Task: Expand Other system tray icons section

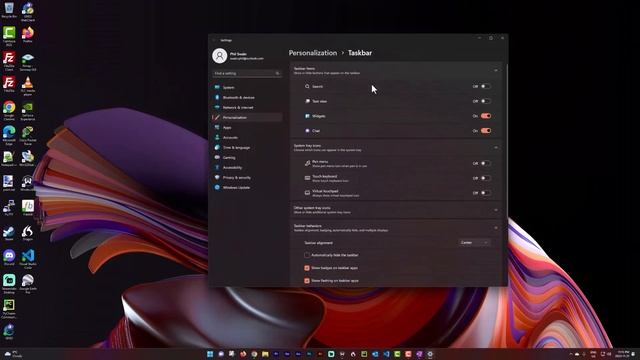Action: (x=496, y=210)
